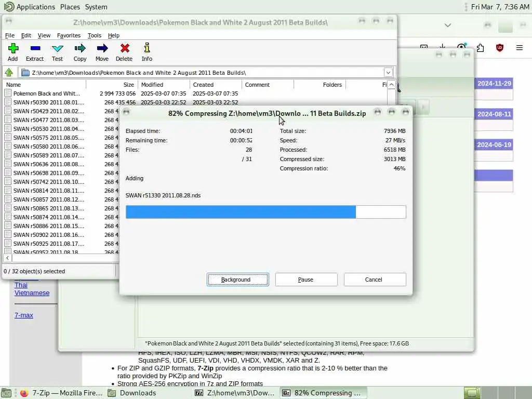Click the compression progress bar
The width and height of the screenshot is (532, 399).
[x=265, y=212]
